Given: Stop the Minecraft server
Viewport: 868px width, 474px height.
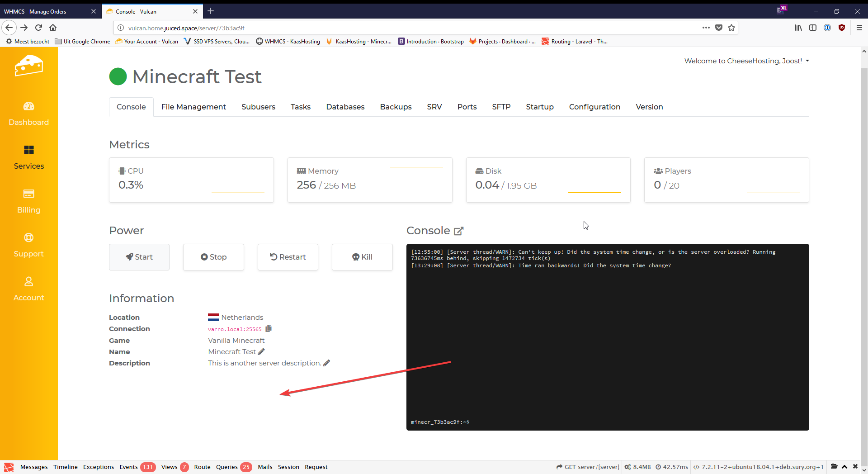Looking at the screenshot, I should [x=213, y=257].
